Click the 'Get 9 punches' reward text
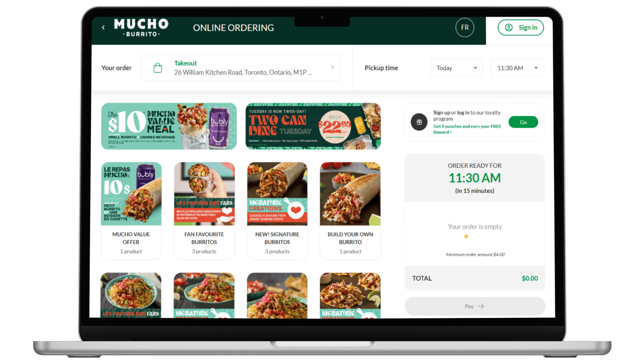Screen dimensions: 644x363 pyautogui.click(x=467, y=129)
